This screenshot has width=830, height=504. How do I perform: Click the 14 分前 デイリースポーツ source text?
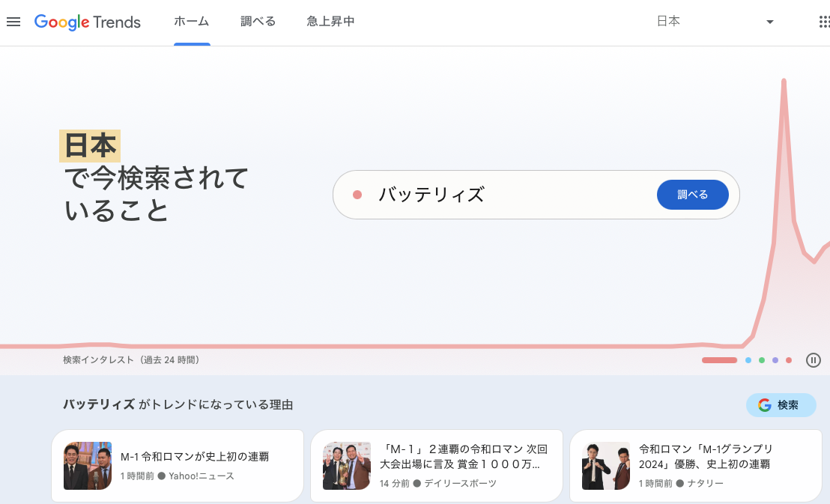[437, 483]
